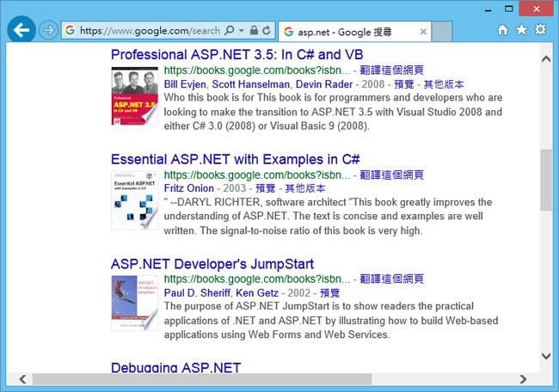559x392 pixels.
Task: Click the Google favicon in address bar
Action: coord(71,30)
